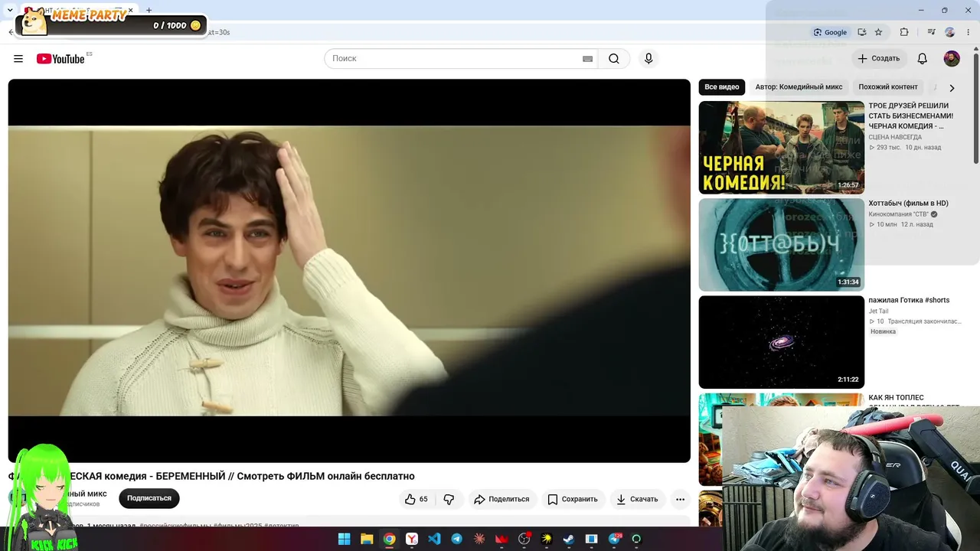Open the on-screen keyboard in search box
The image size is (980, 551).
tap(587, 59)
